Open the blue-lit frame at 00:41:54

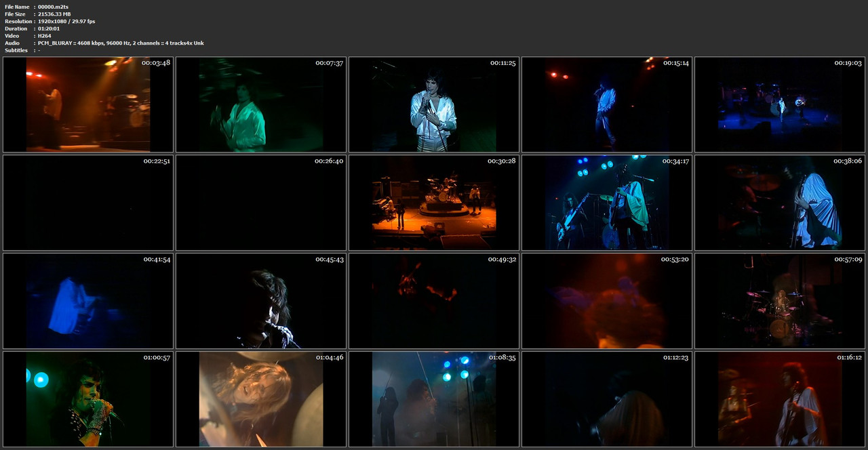88,301
